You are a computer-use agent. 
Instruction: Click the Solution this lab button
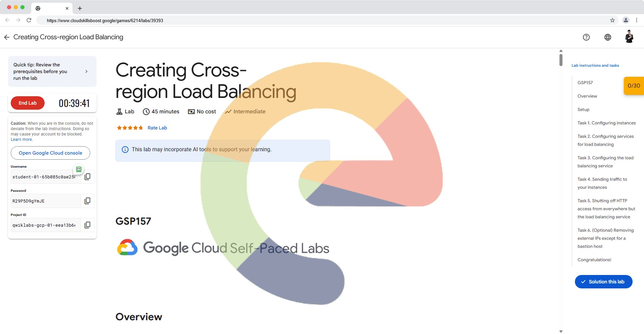point(603,282)
